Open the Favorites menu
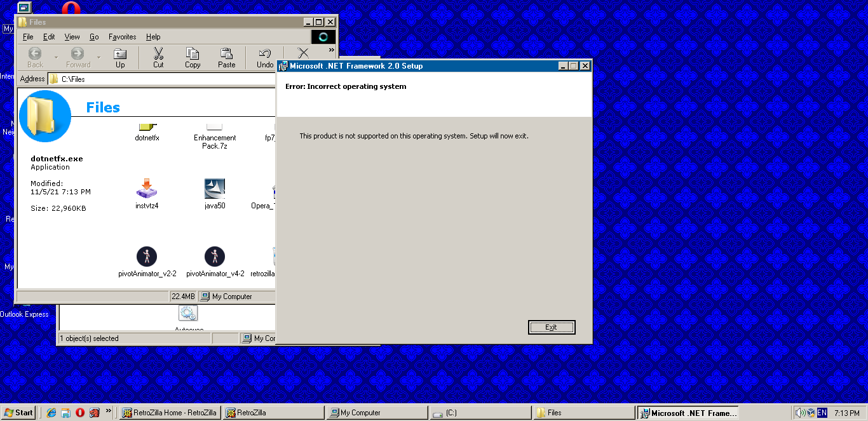The width and height of the screenshot is (868, 421). [x=122, y=37]
